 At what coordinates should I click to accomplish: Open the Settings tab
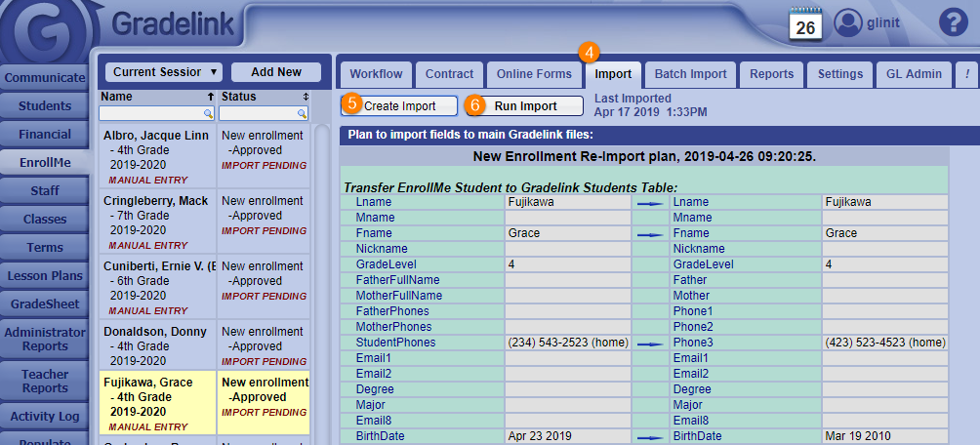pyautogui.click(x=840, y=74)
